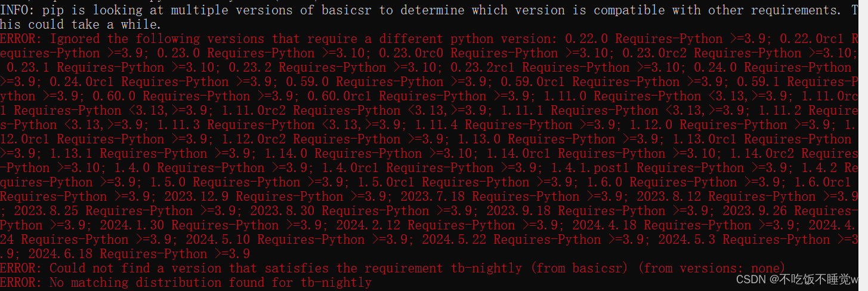Click the '2024.1.30 Requires-Python' entry
Screen dimensions: 868x291
pyautogui.click(x=189, y=225)
